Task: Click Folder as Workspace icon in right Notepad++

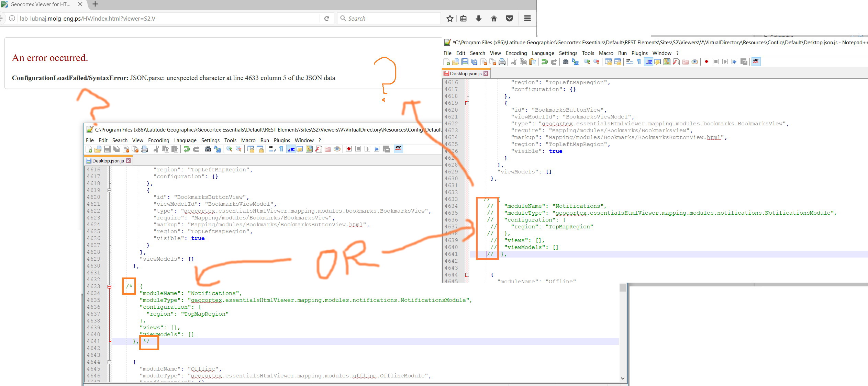Action: [686, 62]
